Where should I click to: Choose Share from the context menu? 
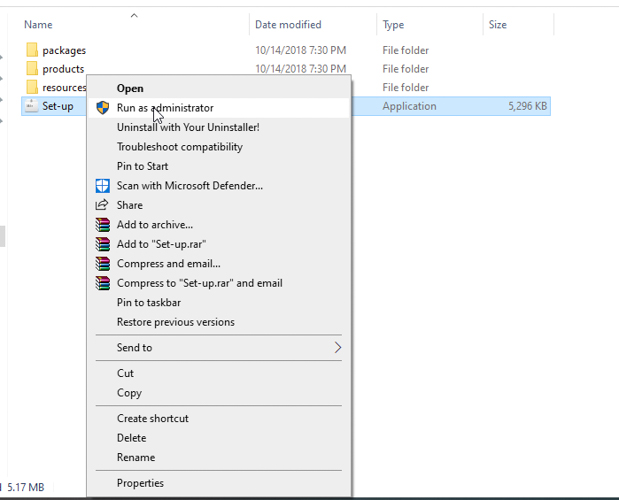219,205
